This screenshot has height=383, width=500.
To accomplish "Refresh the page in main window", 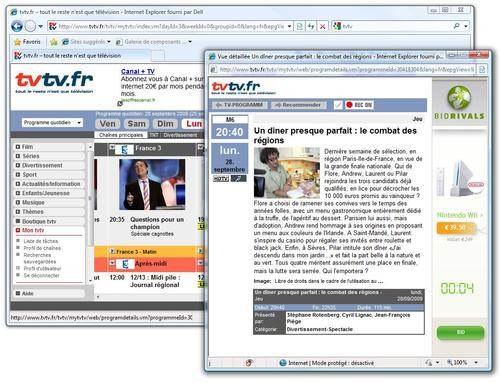I will coord(311,26).
